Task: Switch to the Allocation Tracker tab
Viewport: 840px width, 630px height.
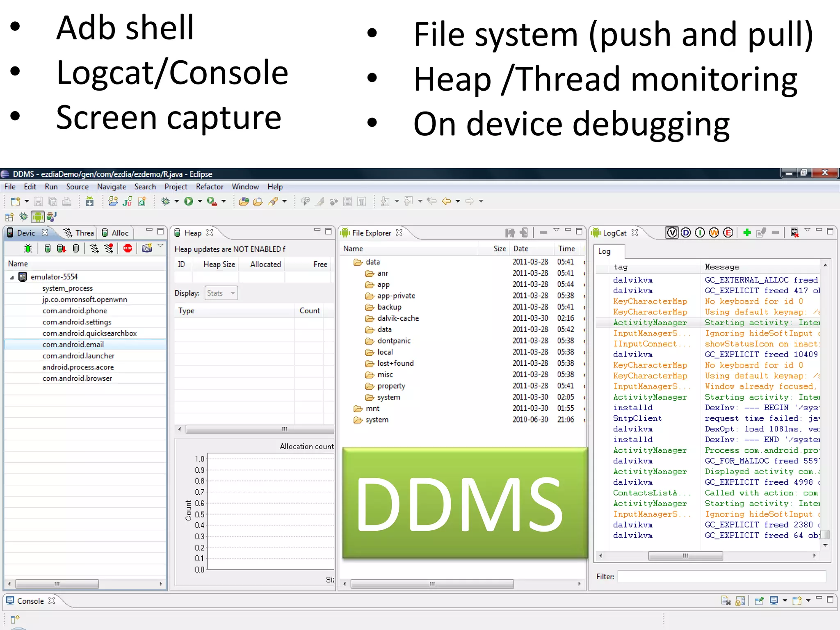Action: pos(115,233)
